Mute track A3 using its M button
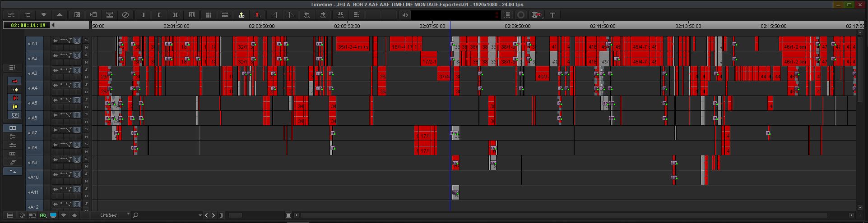 click(x=86, y=77)
